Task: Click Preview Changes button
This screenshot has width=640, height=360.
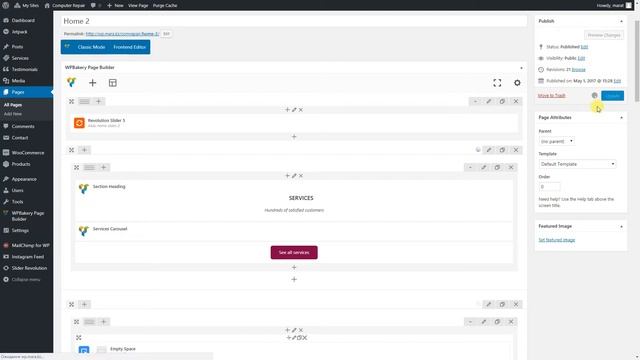Action: point(604,35)
